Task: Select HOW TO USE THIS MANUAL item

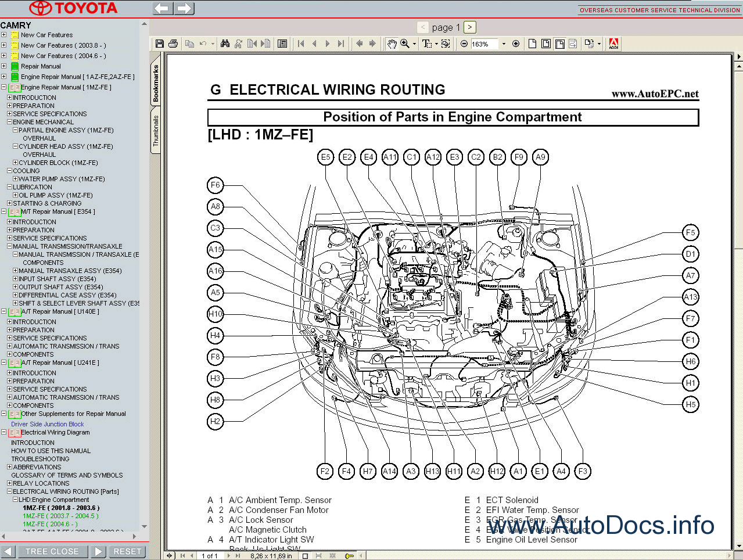Action: 51,451
